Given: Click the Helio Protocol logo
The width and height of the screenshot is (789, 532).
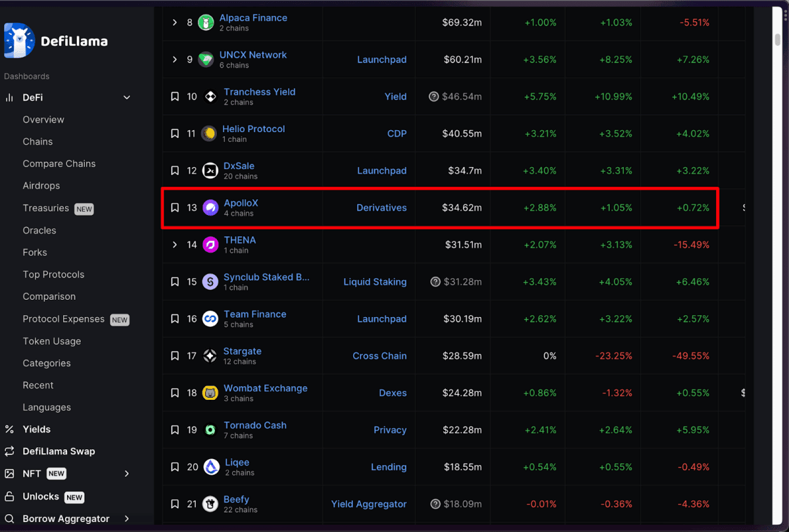Looking at the screenshot, I should coord(209,133).
